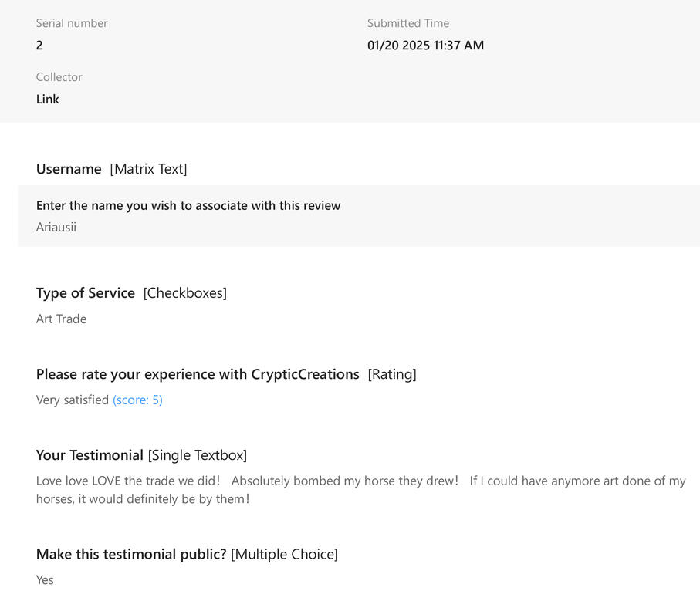
Task: Click the "Link" collector value
Action: pos(48,99)
